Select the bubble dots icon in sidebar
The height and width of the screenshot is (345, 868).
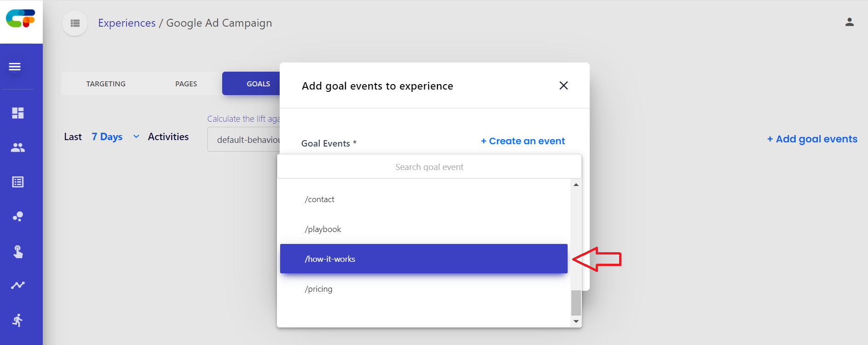click(18, 216)
